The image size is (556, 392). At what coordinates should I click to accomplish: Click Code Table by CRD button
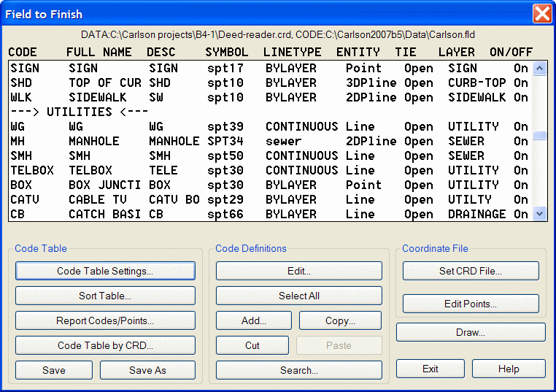click(105, 345)
